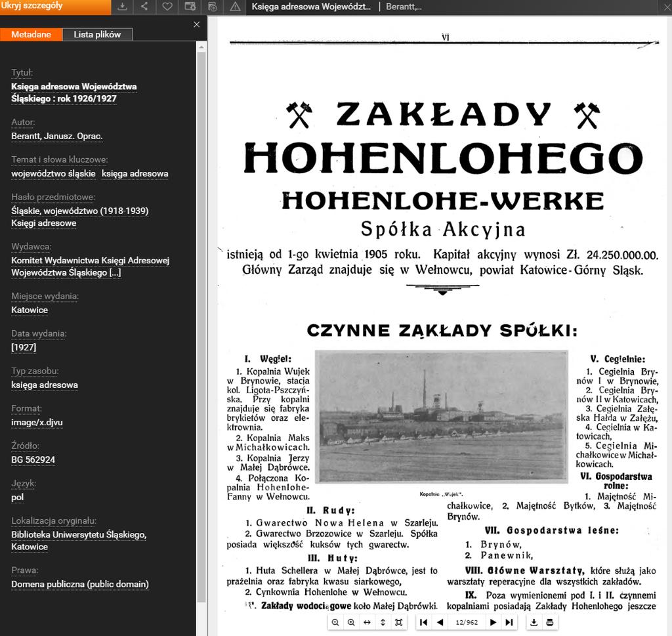Click the ZAKŁADY HOHENLOHEGO heading on page
The image size is (672, 636).
(x=443, y=137)
